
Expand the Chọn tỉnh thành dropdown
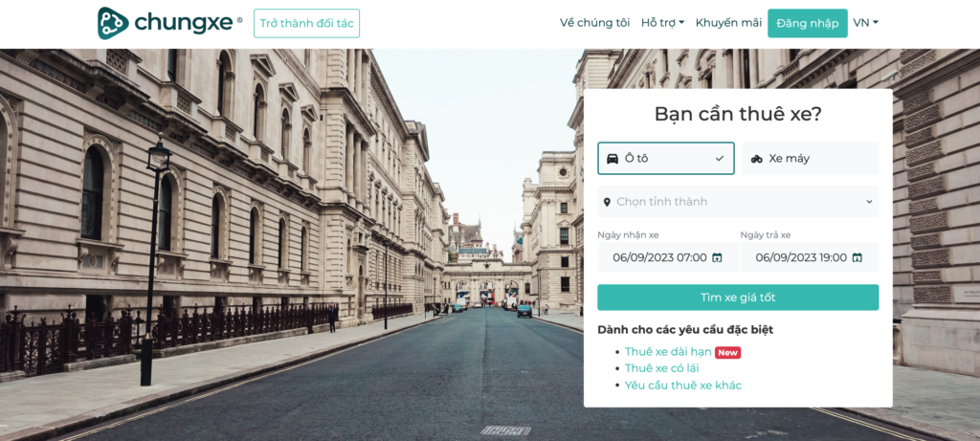coord(738,202)
